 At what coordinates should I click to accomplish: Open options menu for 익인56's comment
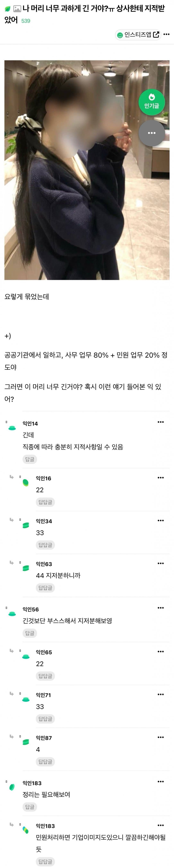point(160,608)
